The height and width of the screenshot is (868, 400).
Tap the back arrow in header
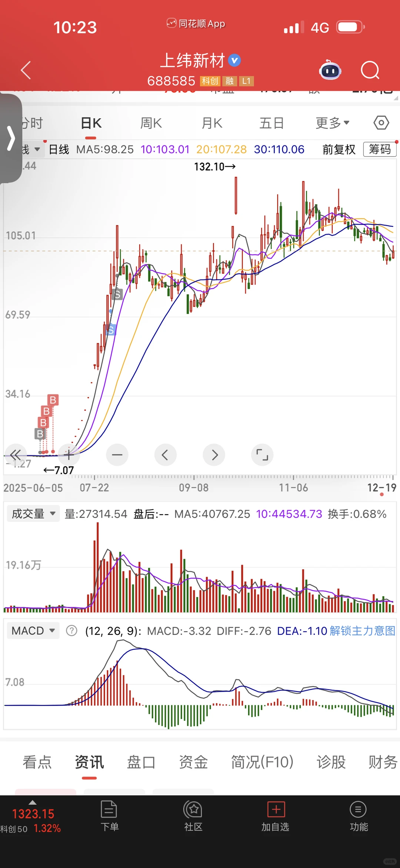26,70
